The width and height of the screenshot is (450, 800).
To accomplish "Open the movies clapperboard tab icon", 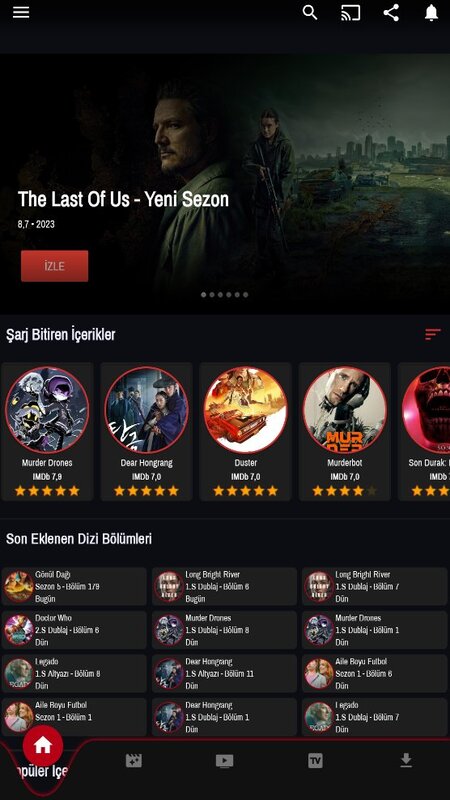I will (134, 761).
